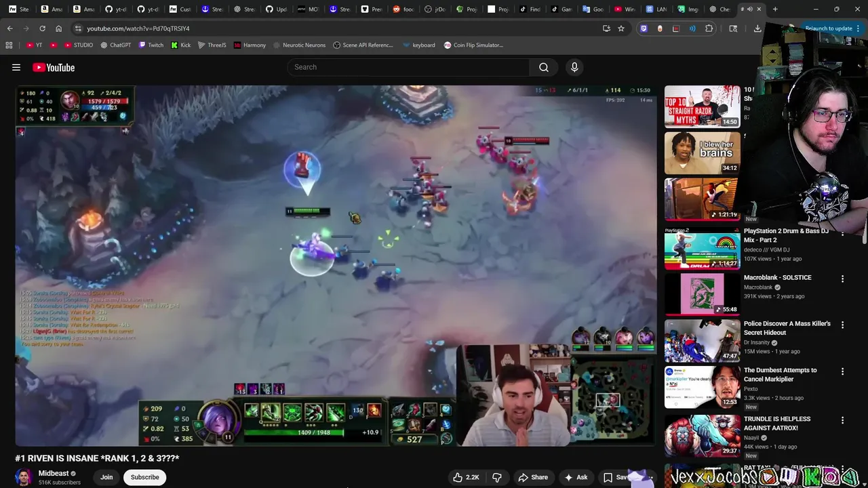This screenshot has height=488, width=868.
Task: Open the STUDIO bookmark
Action: coord(79,45)
